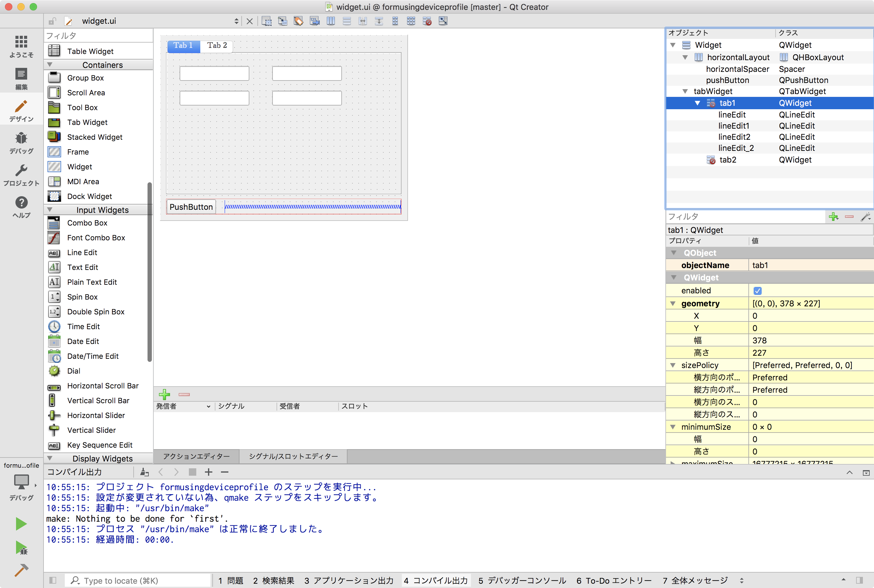The image size is (874, 588).
Task: Click the Edit Widgets toolbar icon
Action: click(266, 21)
